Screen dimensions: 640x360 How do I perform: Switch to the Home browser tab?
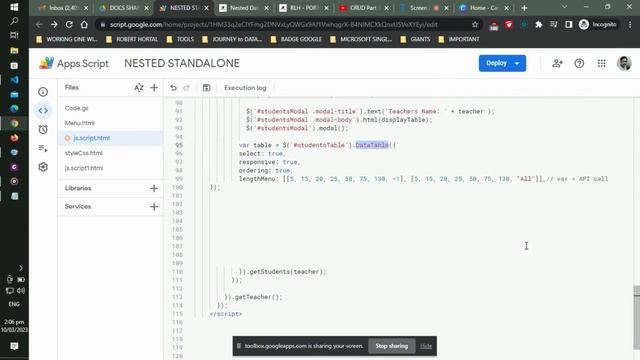coord(484,8)
